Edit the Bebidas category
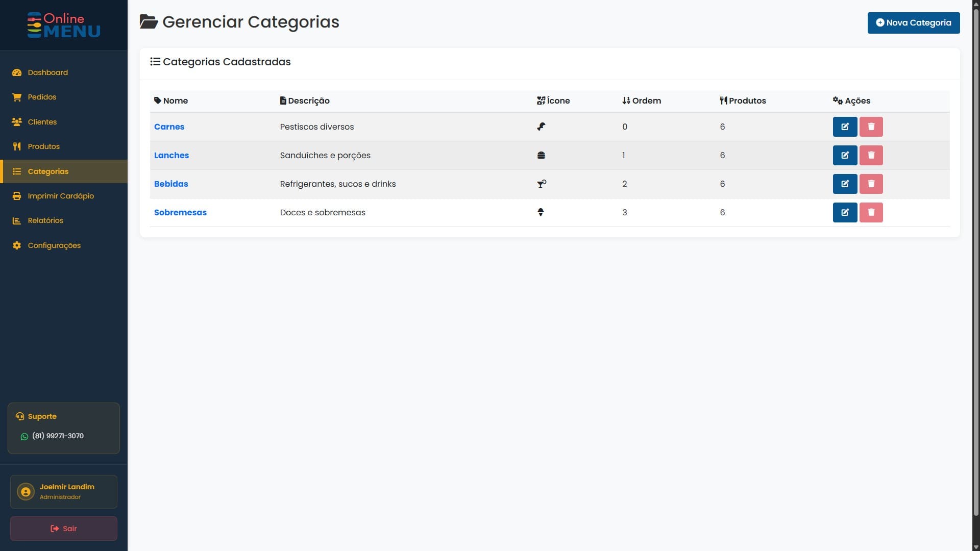 tap(845, 184)
